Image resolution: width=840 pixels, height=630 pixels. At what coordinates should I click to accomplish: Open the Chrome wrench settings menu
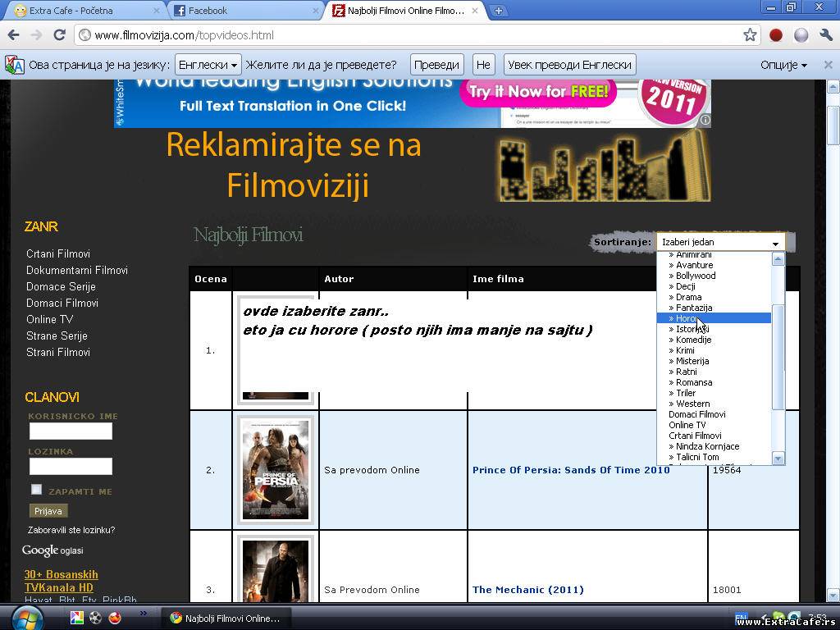click(x=825, y=35)
